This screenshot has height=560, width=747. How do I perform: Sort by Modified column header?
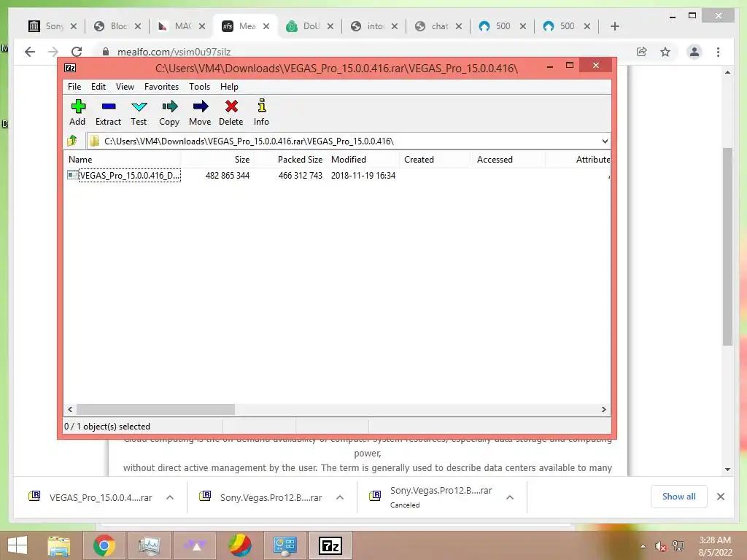coord(363,160)
